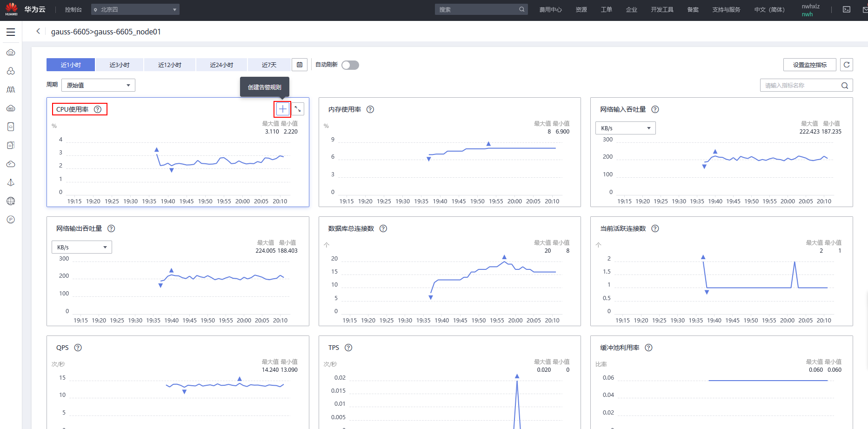Click the first cloud icon in left sidebar
868x429 pixels.
click(x=11, y=53)
